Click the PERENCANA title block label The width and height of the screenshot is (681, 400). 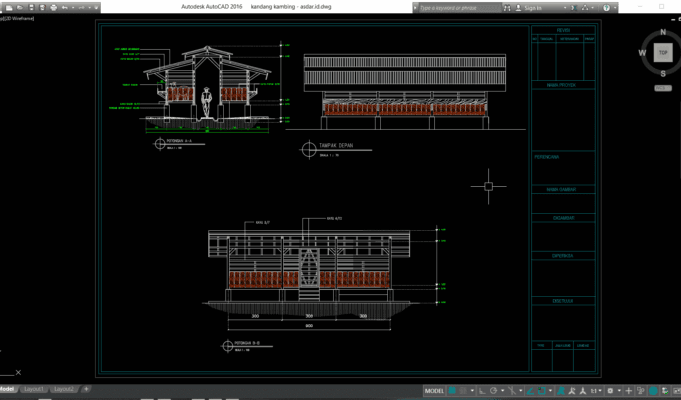(547, 157)
